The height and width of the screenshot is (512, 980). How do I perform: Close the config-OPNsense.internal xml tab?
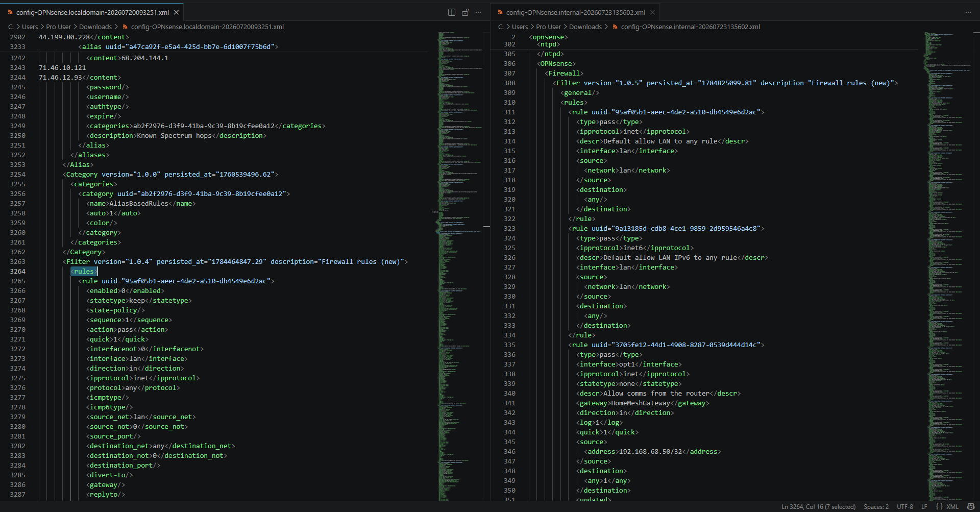652,12
